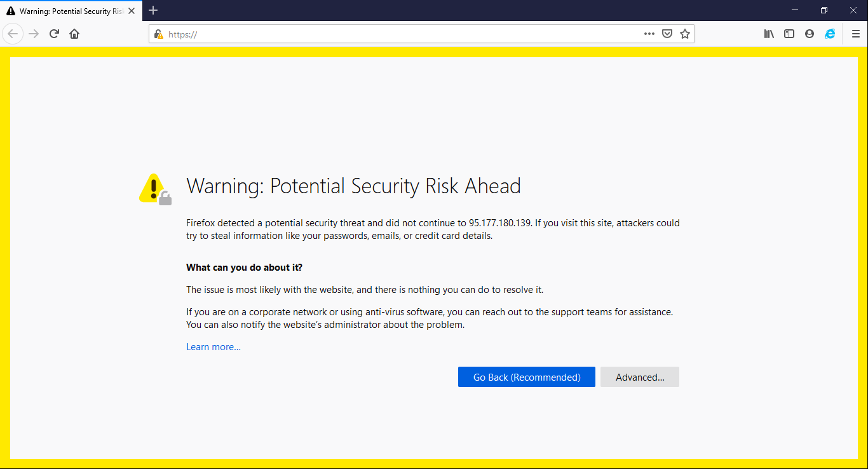
Task: Click the forward navigation arrow
Action: [x=34, y=34]
